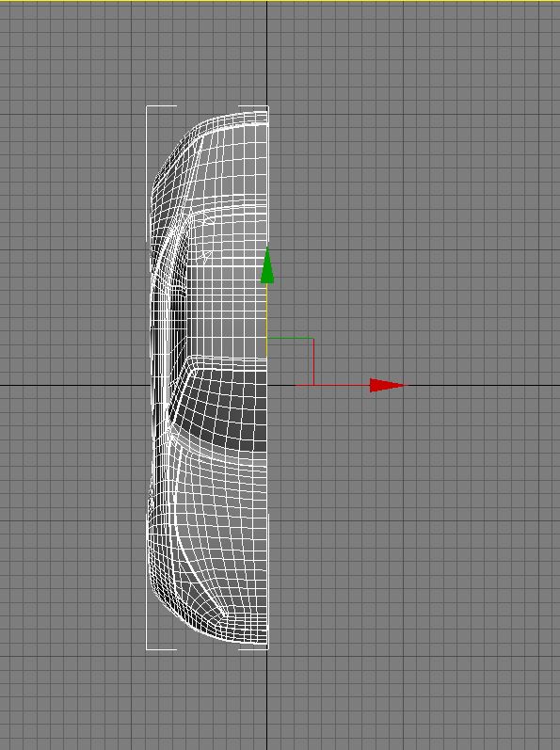Click the pointed crease on the lower mesh
The width and height of the screenshot is (560, 750).
click(224, 613)
